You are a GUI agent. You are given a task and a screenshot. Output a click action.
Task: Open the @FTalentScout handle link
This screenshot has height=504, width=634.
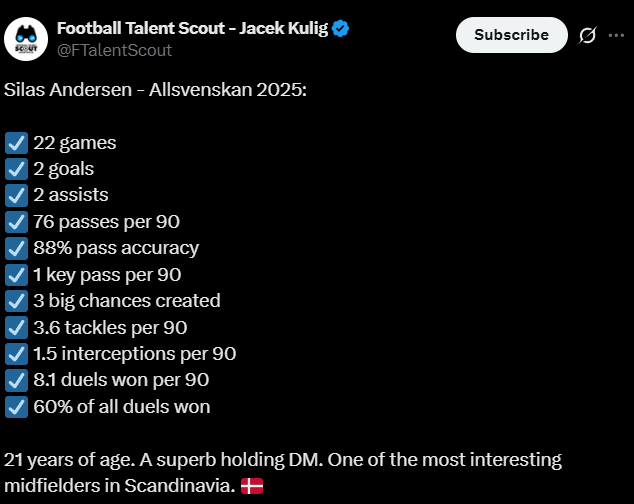114,50
